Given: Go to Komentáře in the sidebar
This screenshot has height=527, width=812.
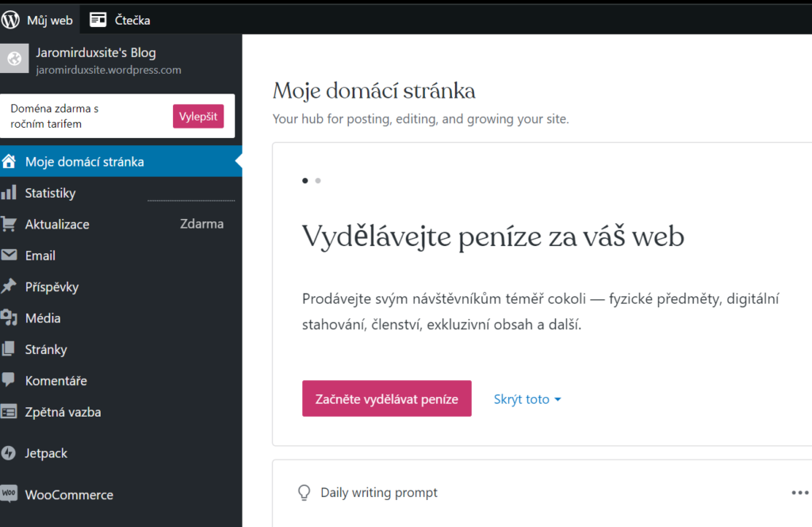Looking at the screenshot, I should [x=56, y=381].
